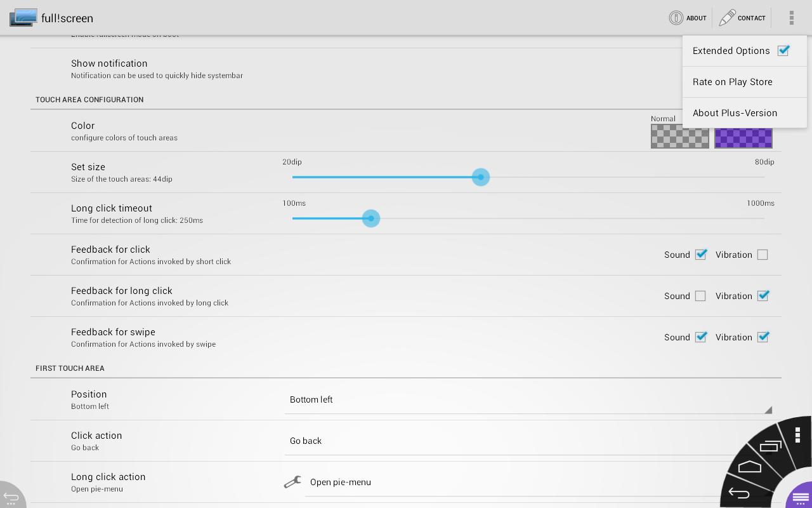
Task: Pick the purple checkered color swatch
Action: coord(743,138)
